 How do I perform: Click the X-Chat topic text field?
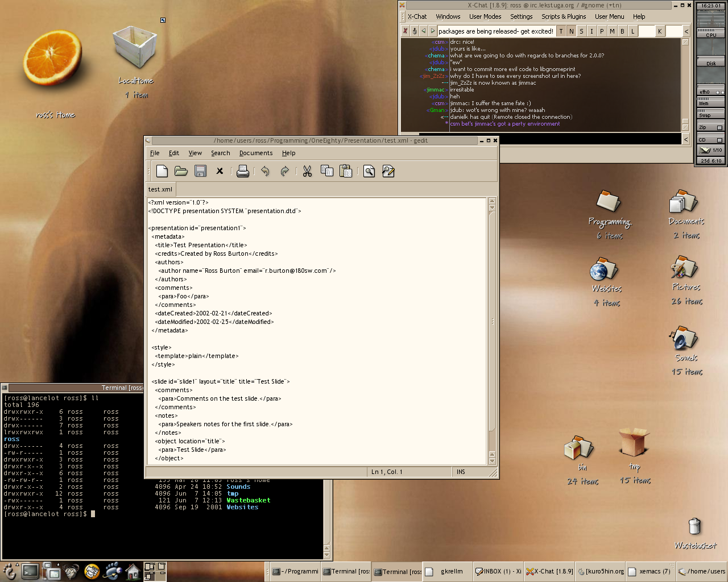click(x=495, y=31)
